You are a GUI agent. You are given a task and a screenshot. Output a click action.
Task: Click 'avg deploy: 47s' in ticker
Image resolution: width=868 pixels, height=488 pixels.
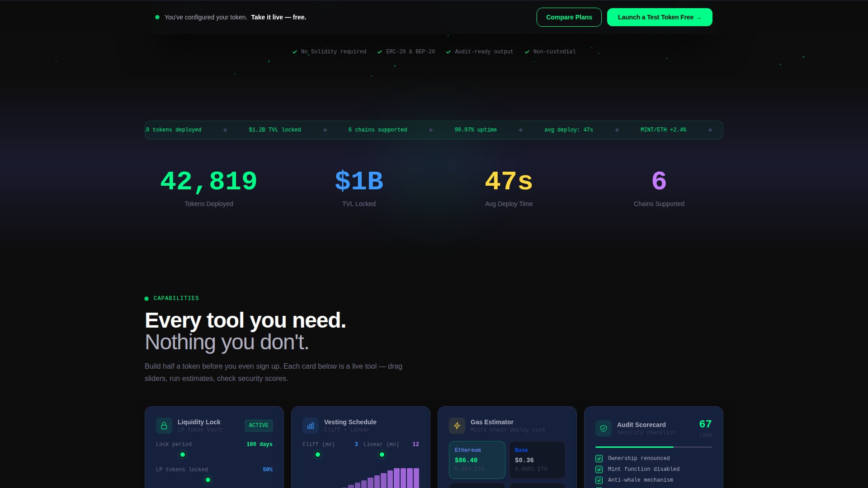(x=569, y=130)
